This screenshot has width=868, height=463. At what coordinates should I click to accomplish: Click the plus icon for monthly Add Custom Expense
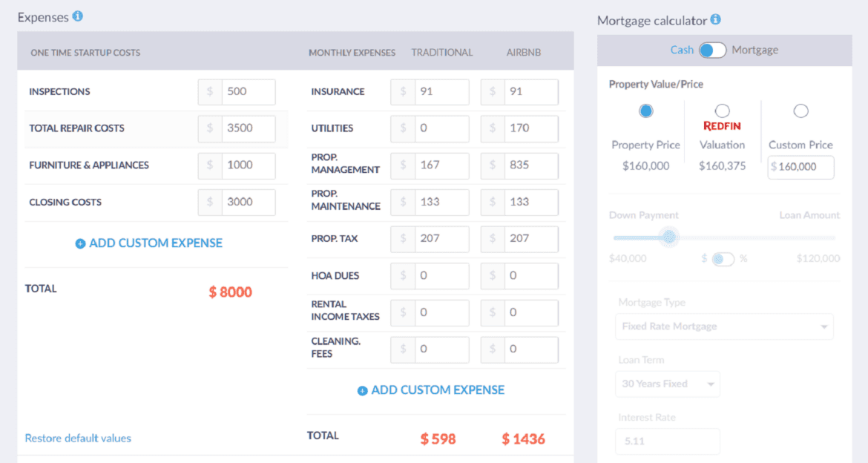pos(362,390)
